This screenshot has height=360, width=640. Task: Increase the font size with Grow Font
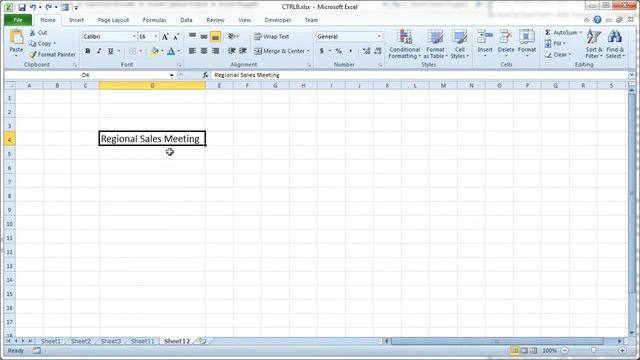[165, 37]
